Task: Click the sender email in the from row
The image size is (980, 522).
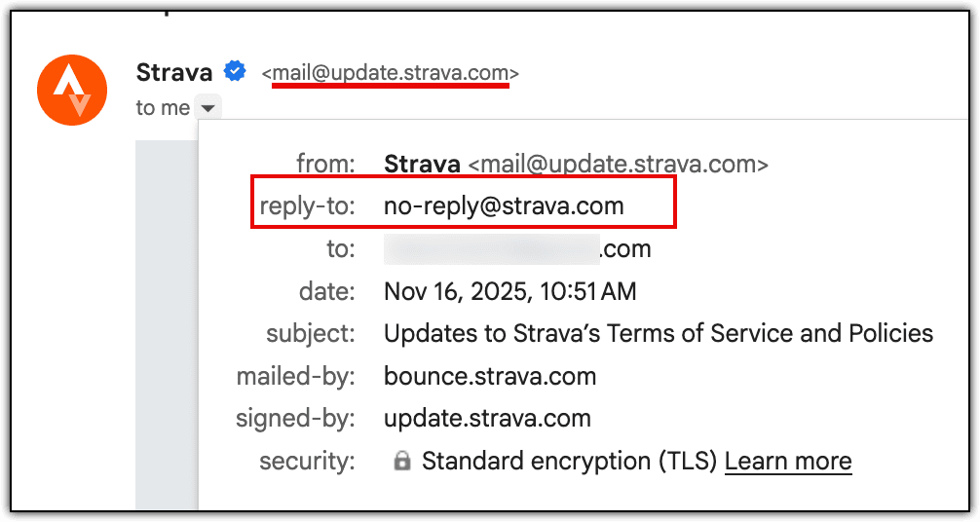Action: pos(619,165)
